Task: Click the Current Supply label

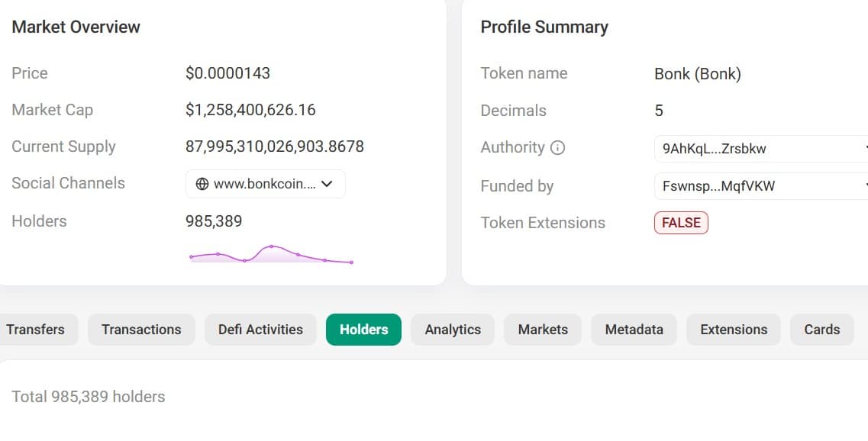Action: click(63, 146)
